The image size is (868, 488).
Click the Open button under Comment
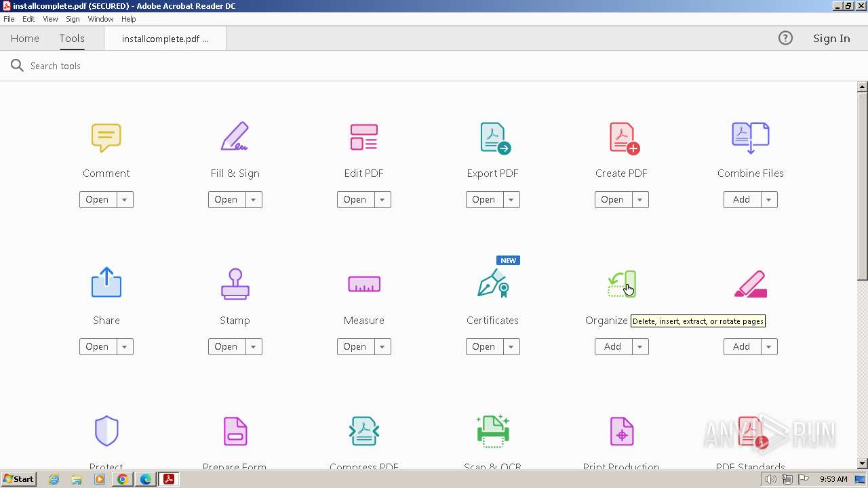(x=98, y=200)
